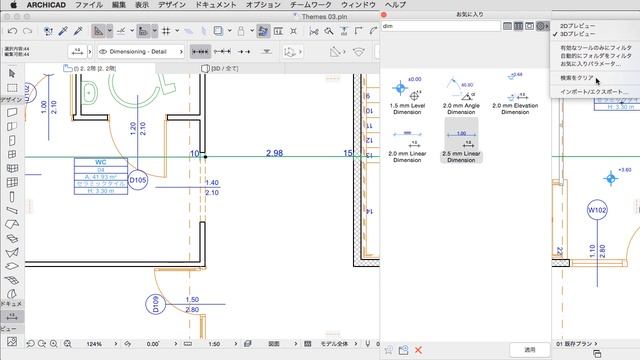The width and height of the screenshot is (640, 360).
Task: Select the elevation dimension method
Action: pyautogui.click(x=267, y=52)
